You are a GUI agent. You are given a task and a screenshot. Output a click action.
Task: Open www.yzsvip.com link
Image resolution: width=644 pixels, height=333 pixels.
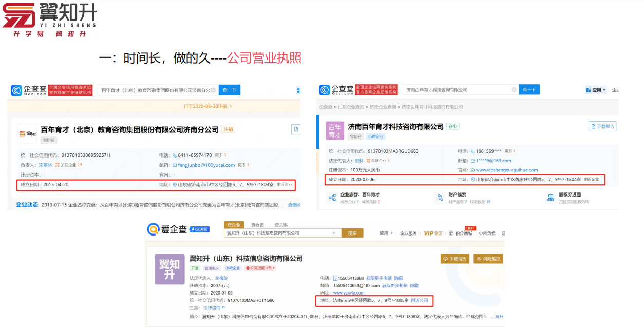click(349, 293)
